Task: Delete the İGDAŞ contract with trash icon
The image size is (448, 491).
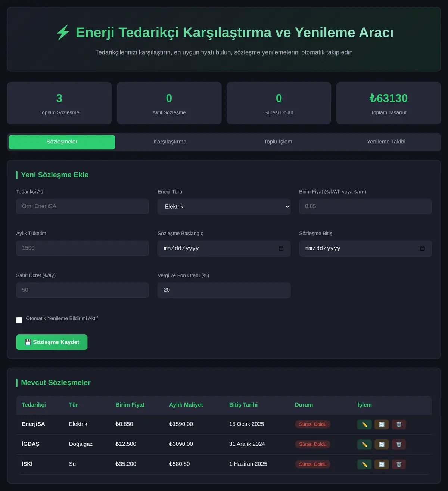Action: point(399,444)
